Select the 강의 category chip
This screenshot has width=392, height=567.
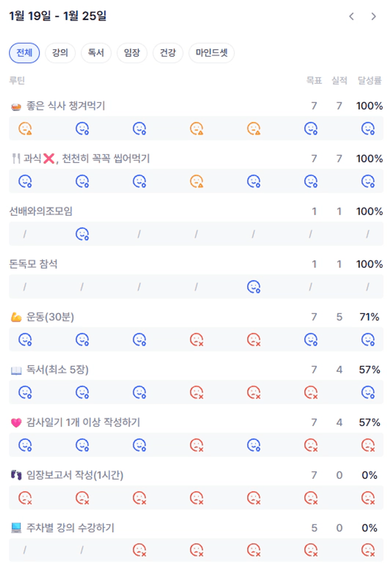coord(60,53)
